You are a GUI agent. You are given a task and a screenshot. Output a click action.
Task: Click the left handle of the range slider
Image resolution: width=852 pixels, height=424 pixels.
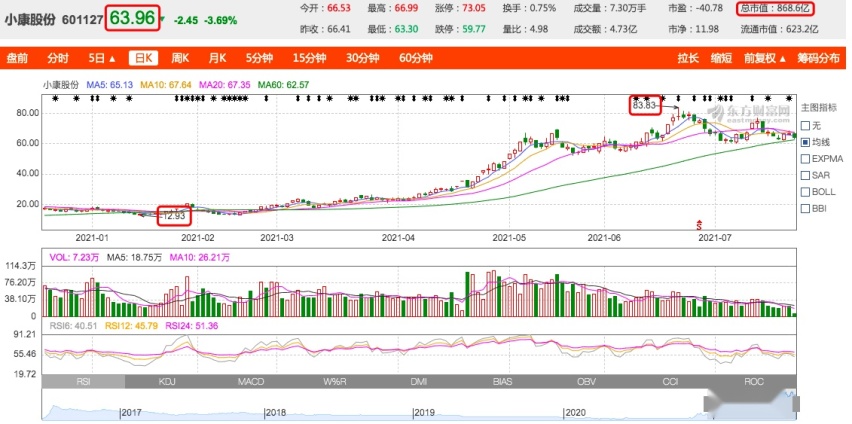point(707,404)
